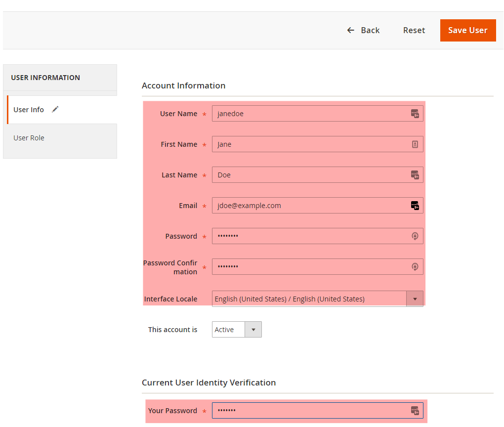Click the autofill icon in Your Password field
This screenshot has width=504, height=427.
point(415,410)
